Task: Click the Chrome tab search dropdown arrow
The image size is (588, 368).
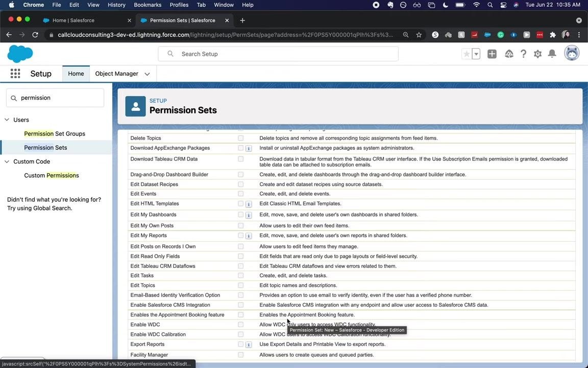Action: coord(579,20)
